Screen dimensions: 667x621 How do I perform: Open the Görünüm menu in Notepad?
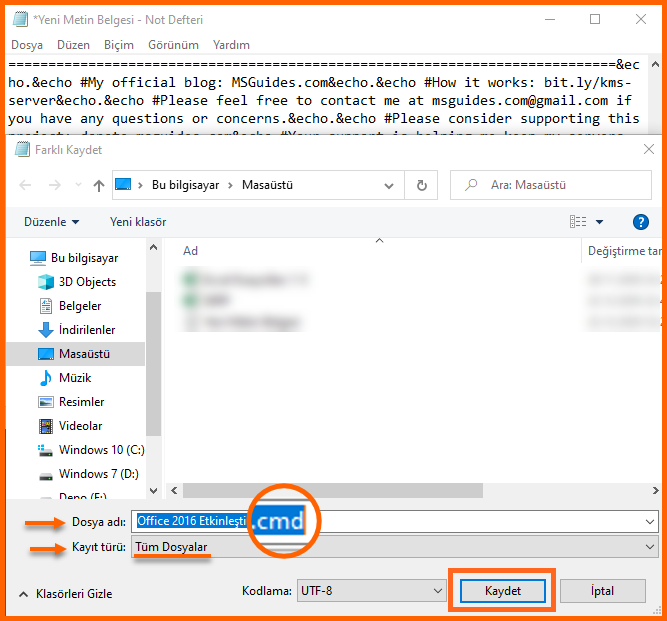tap(173, 45)
